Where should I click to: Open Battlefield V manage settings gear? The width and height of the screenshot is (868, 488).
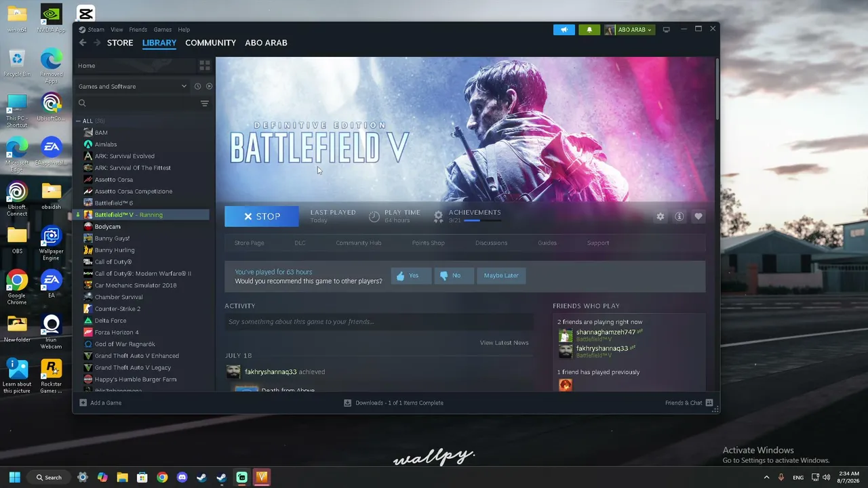(x=660, y=217)
